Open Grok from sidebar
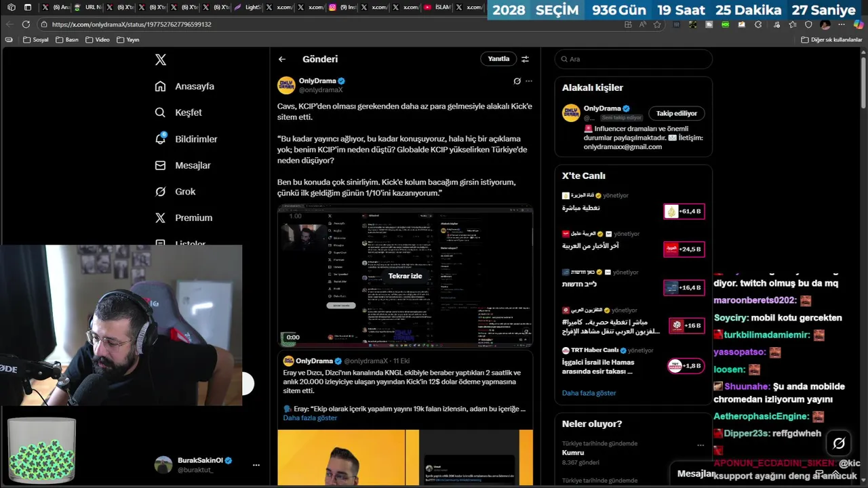 click(x=175, y=192)
